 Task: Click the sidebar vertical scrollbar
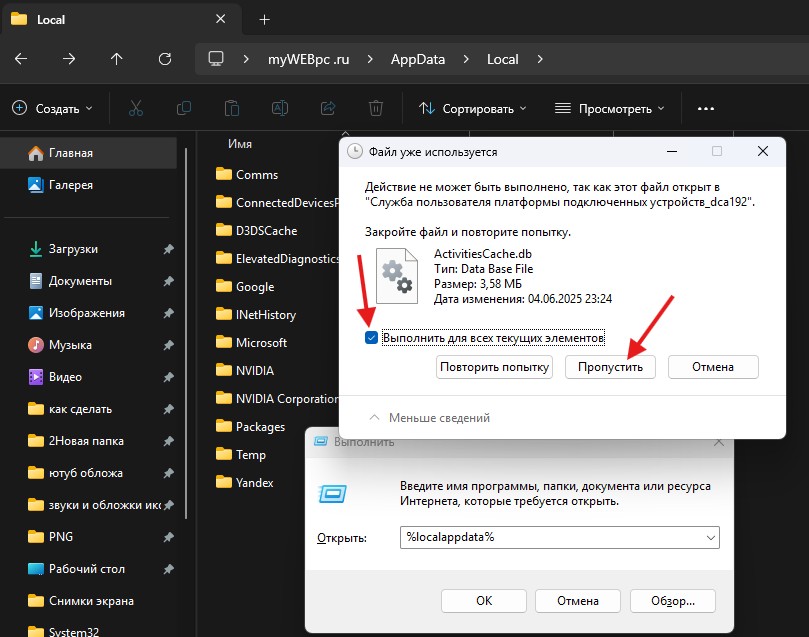[x=186, y=334]
